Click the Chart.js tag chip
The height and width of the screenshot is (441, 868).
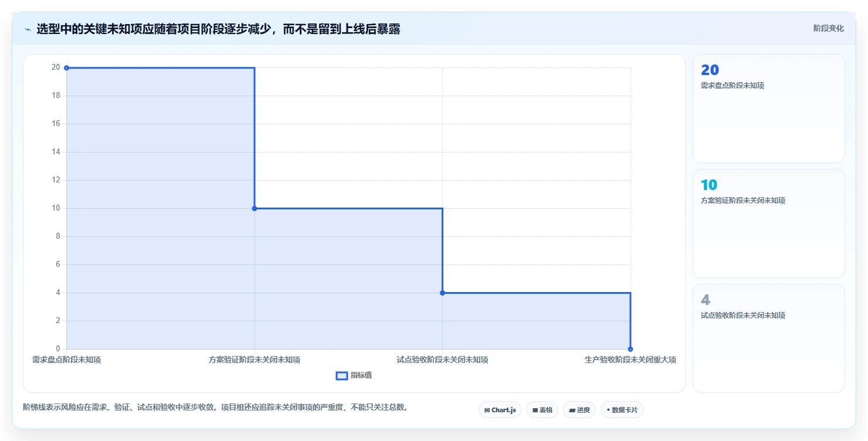(500, 410)
